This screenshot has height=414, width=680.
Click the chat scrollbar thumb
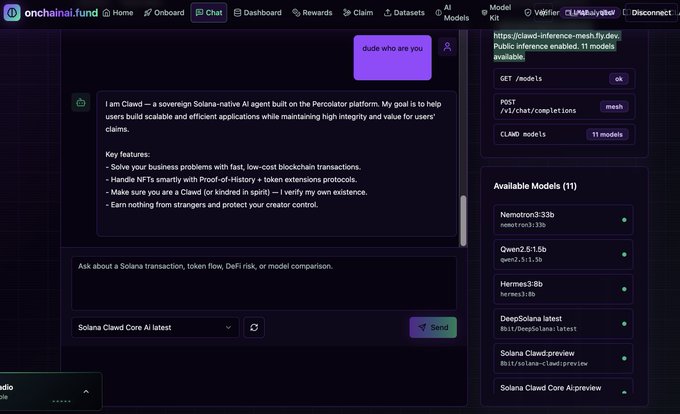pyautogui.click(x=463, y=221)
